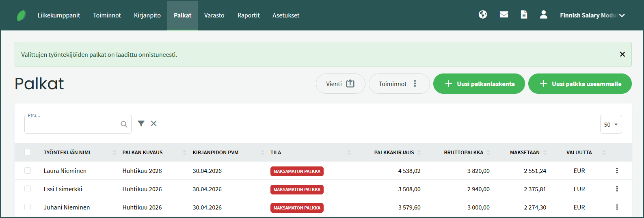
Task: Focus the Etsi search field
Action: [x=73, y=125]
